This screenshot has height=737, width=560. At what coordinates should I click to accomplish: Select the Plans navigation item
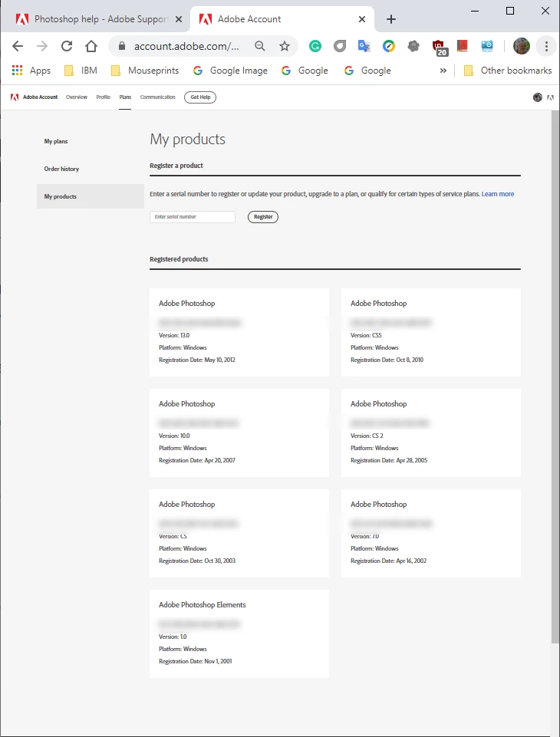[x=125, y=97]
